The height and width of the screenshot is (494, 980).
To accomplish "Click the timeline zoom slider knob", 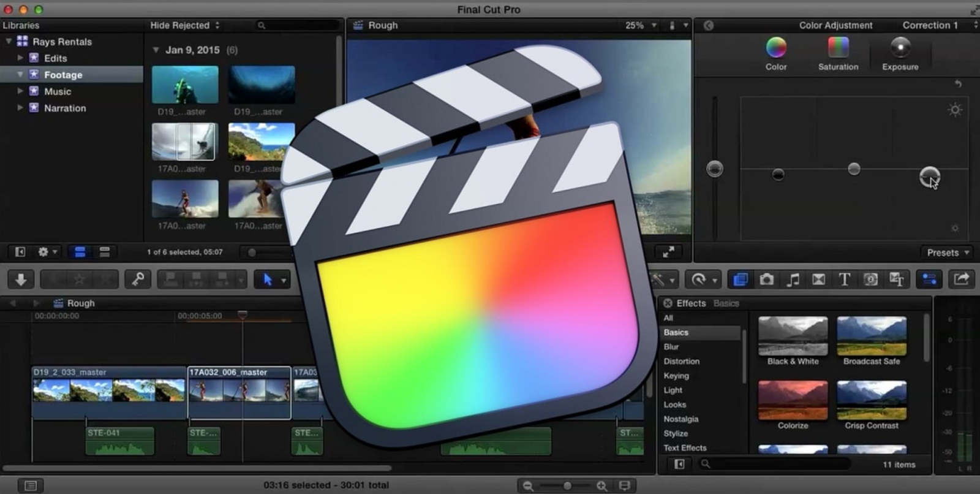I will (x=567, y=486).
